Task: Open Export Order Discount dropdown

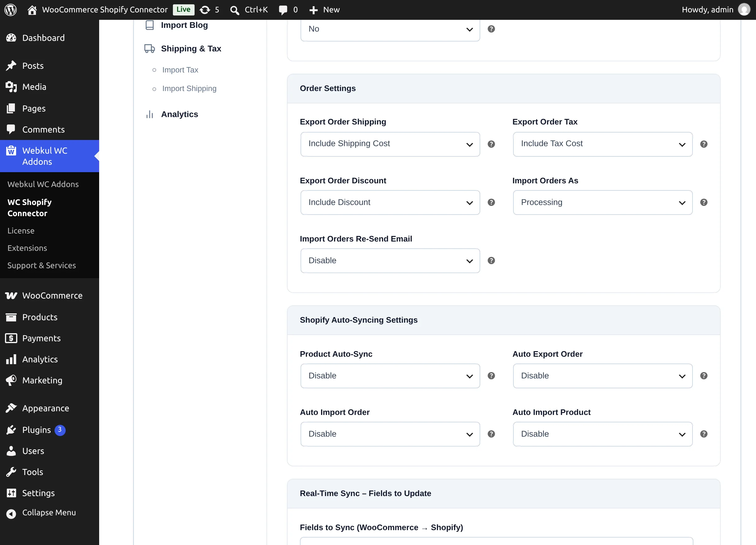Action: tap(390, 203)
